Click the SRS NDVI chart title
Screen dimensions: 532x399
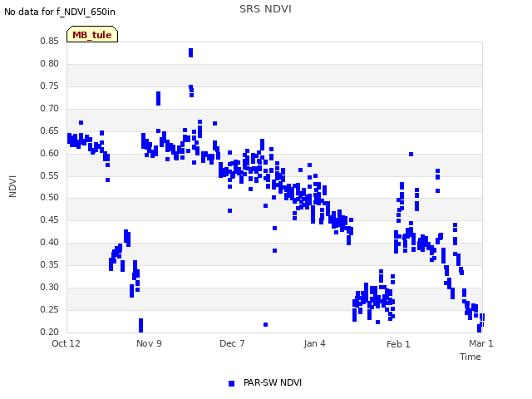pyautogui.click(x=265, y=9)
